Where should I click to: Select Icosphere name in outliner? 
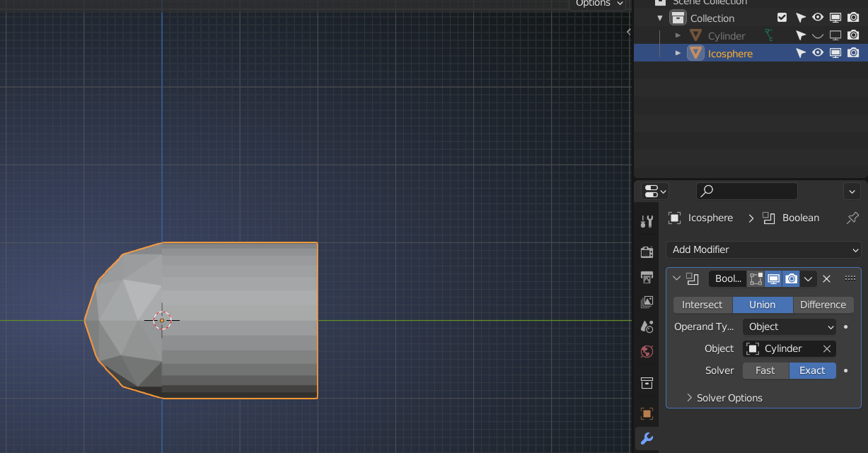[x=730, y=54]
